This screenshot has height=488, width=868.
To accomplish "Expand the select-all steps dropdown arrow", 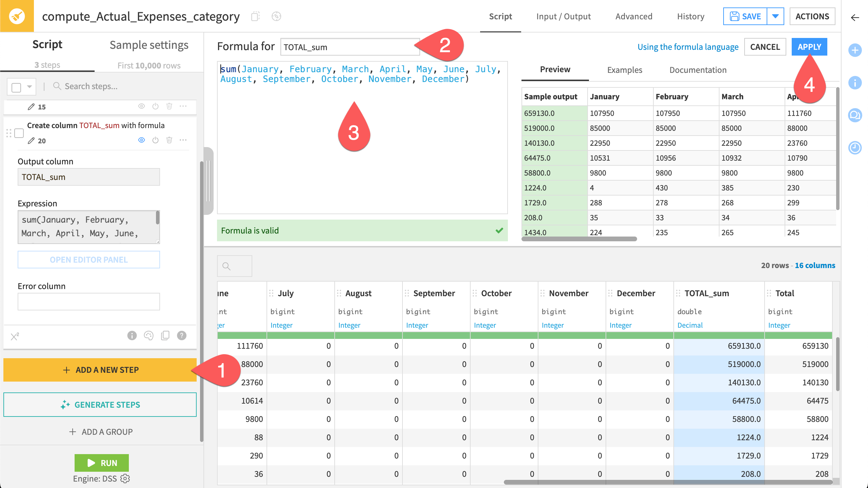I will pos(29,86).
